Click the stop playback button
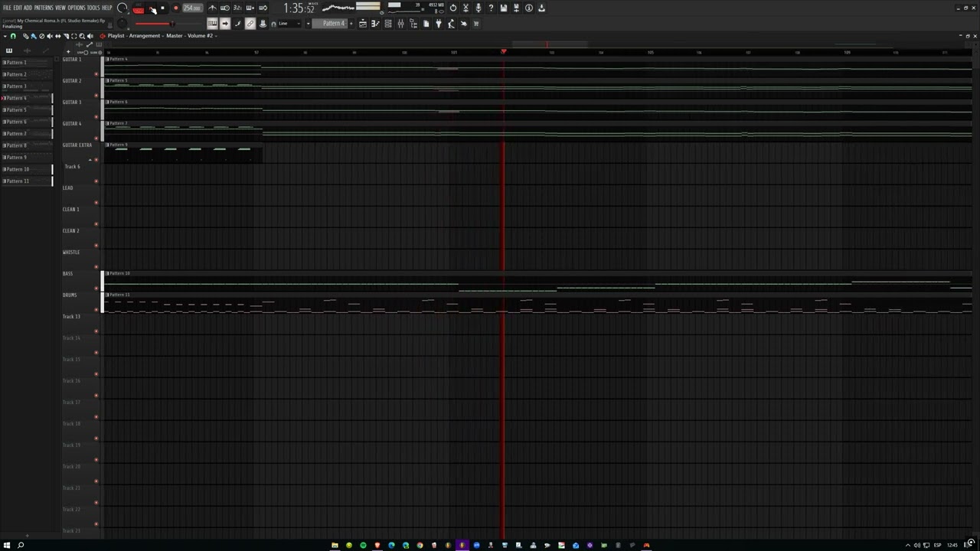This screenshot has height=551, width=980. (162, 8)
